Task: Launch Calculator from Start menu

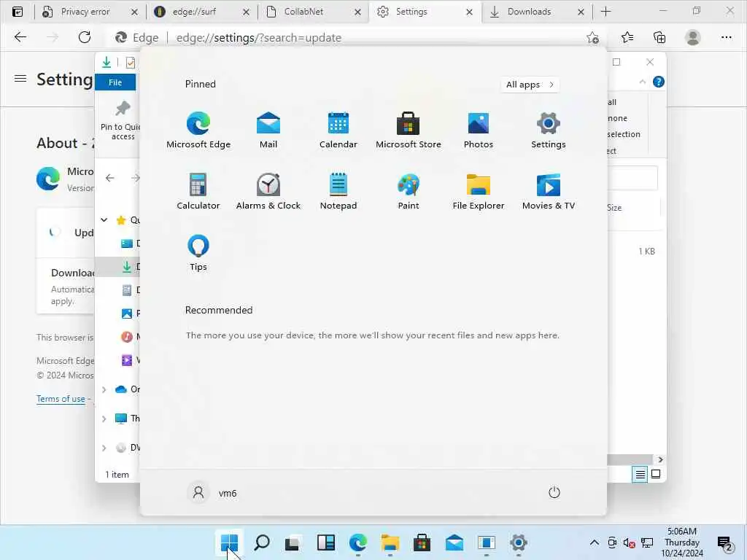Action: pyautogui.click(x=198, y=191)
